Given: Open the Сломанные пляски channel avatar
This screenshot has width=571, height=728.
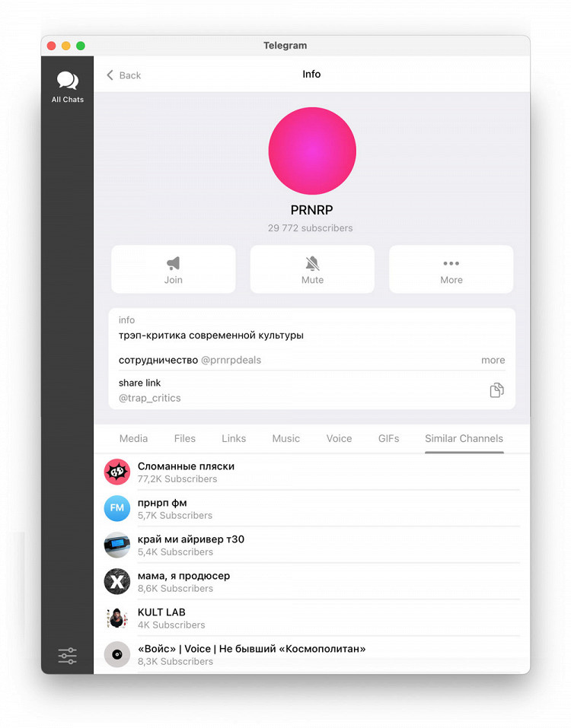Looking at the screenshot, I should point(117,472).
